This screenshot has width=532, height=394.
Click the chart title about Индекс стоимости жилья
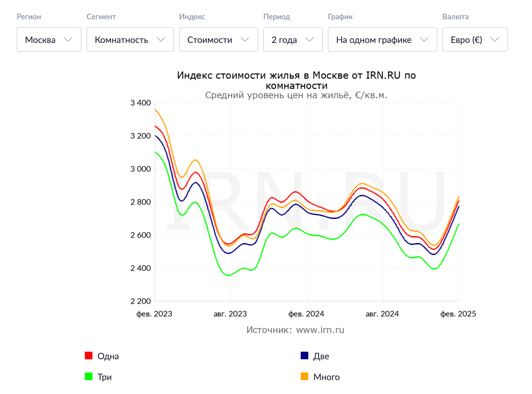tap(296, 80)
